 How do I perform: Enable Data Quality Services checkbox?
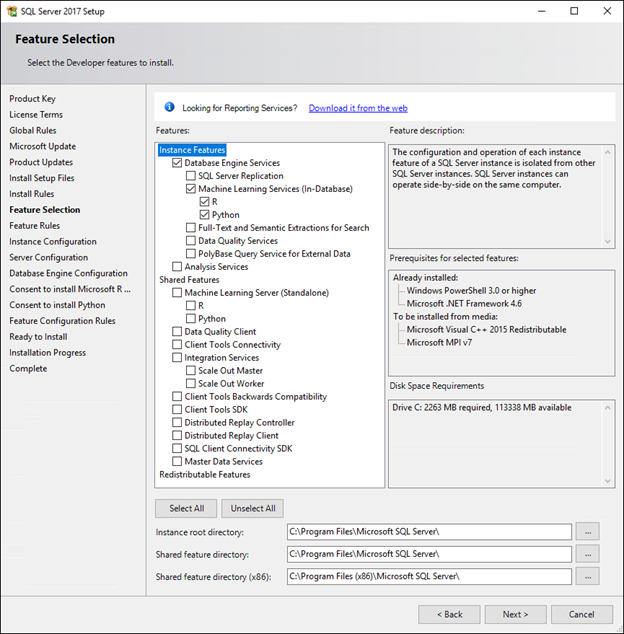point(190,241)
